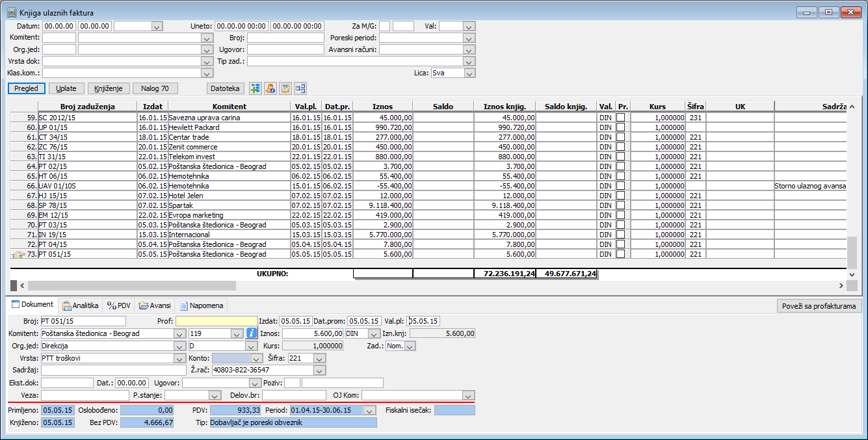Click the partner info person icon
This screenshot has height=440, width=868.
point(270,88)
